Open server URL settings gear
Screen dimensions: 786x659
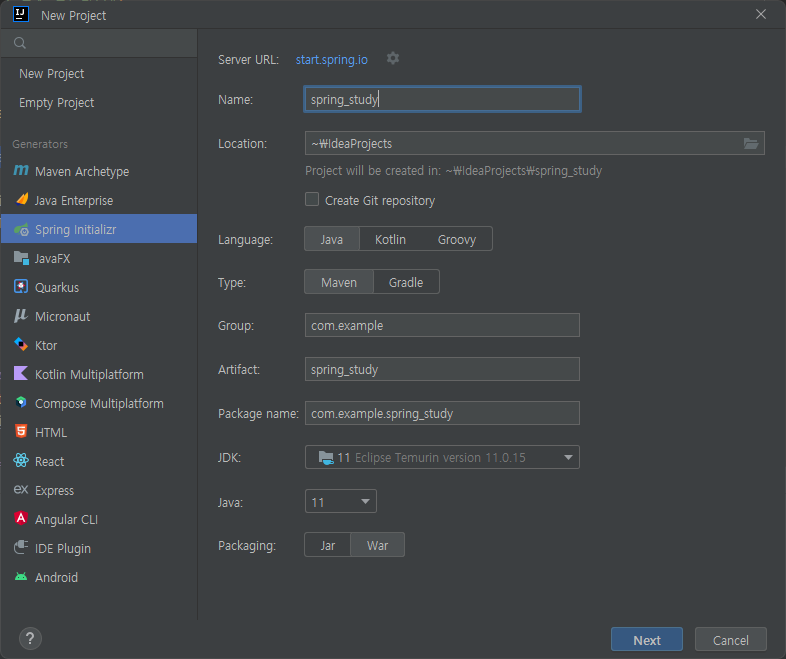click(393, 59)
